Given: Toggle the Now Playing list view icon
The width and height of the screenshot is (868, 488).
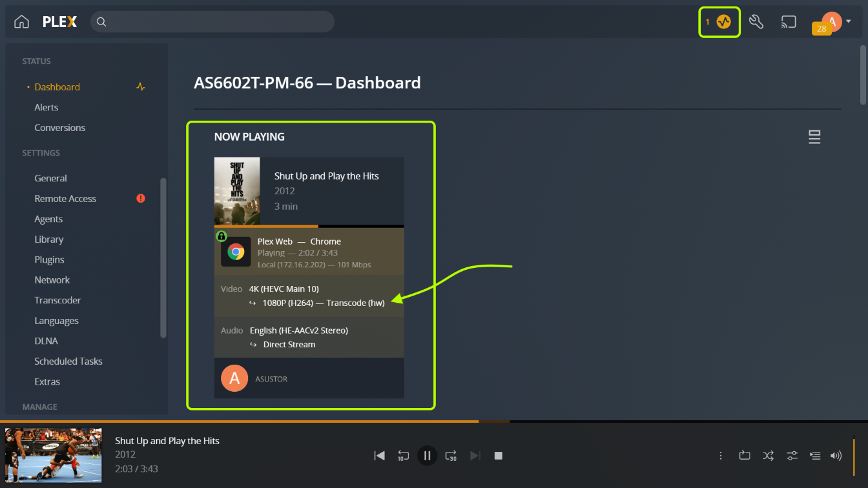Looking at the screenshot, I should click(x=814, y=137).
